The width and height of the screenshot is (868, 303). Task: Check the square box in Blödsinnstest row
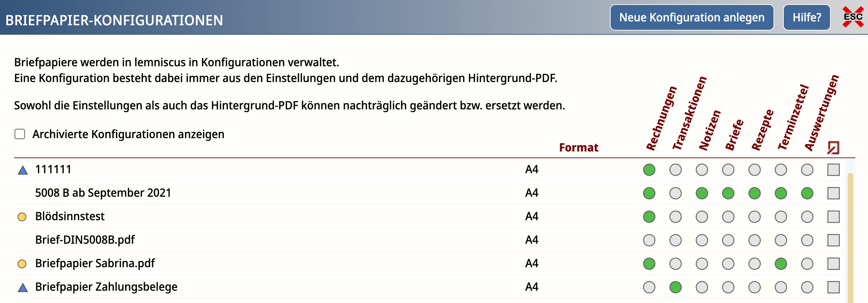coord(833,217)
